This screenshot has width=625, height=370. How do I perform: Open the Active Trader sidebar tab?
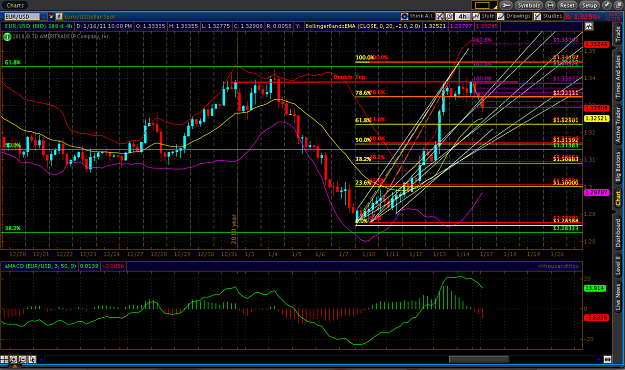tap(618, 125)
